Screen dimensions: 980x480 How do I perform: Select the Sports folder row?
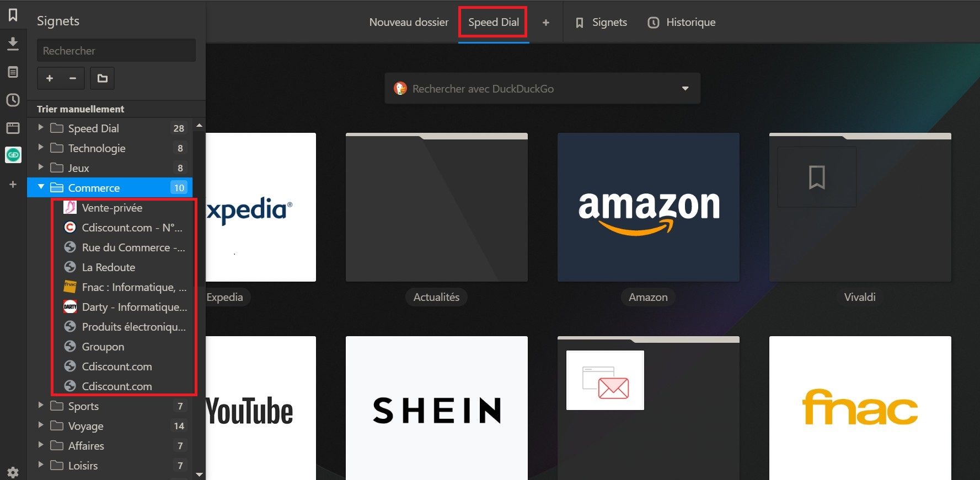coord(110,406)
